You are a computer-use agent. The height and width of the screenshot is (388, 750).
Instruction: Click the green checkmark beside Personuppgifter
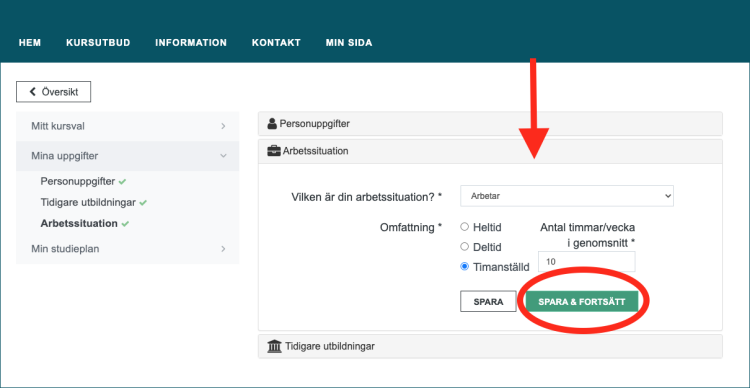coord(122,182)
